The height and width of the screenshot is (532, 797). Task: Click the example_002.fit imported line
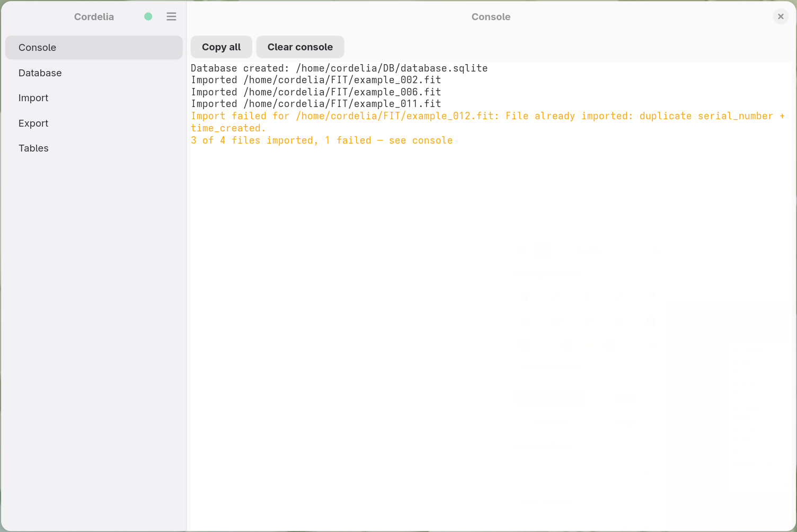316,80
